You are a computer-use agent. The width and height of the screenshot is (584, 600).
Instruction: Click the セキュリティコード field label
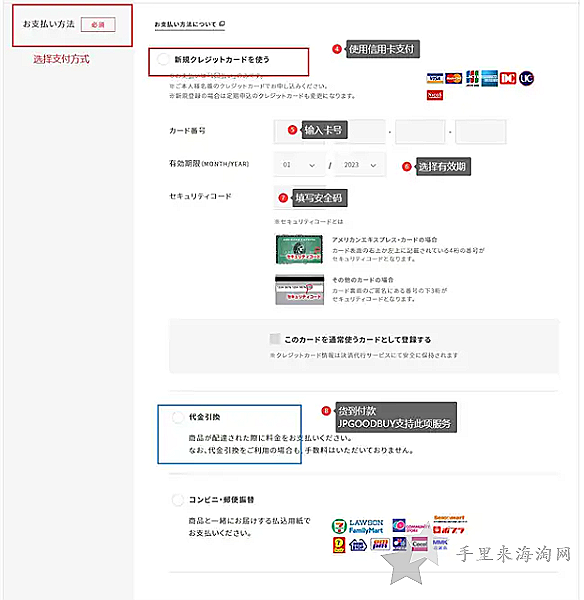200,196
